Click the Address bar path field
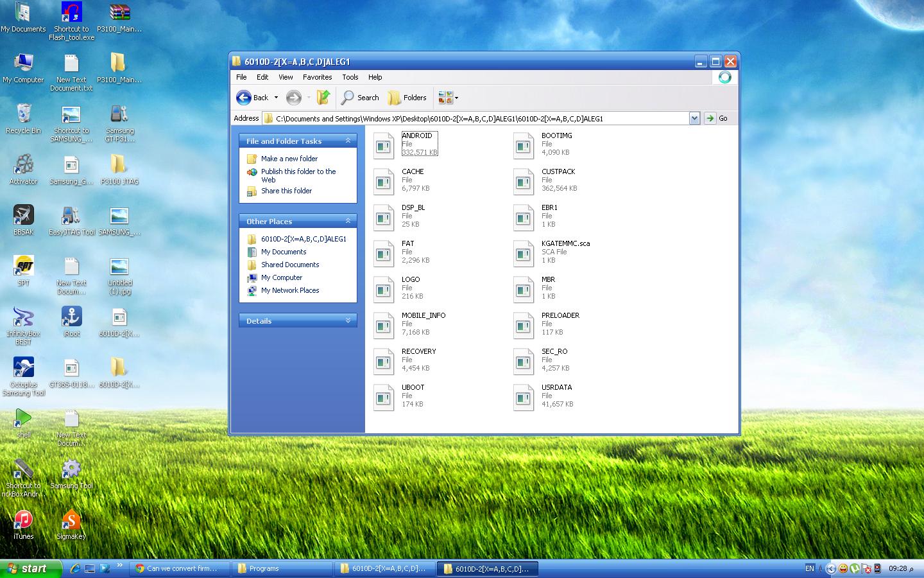924x578 pixels. [x=475, y=118]
